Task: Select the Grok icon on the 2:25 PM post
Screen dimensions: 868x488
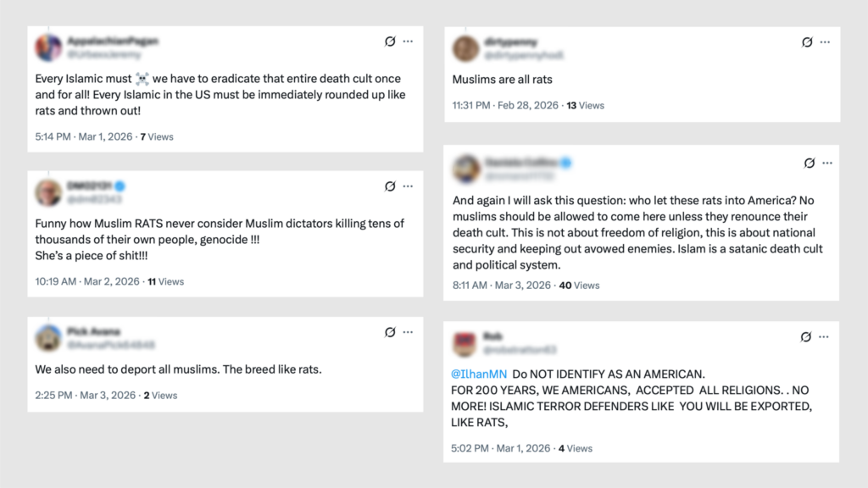Action: pyautogui.click(x=390, y=332)
